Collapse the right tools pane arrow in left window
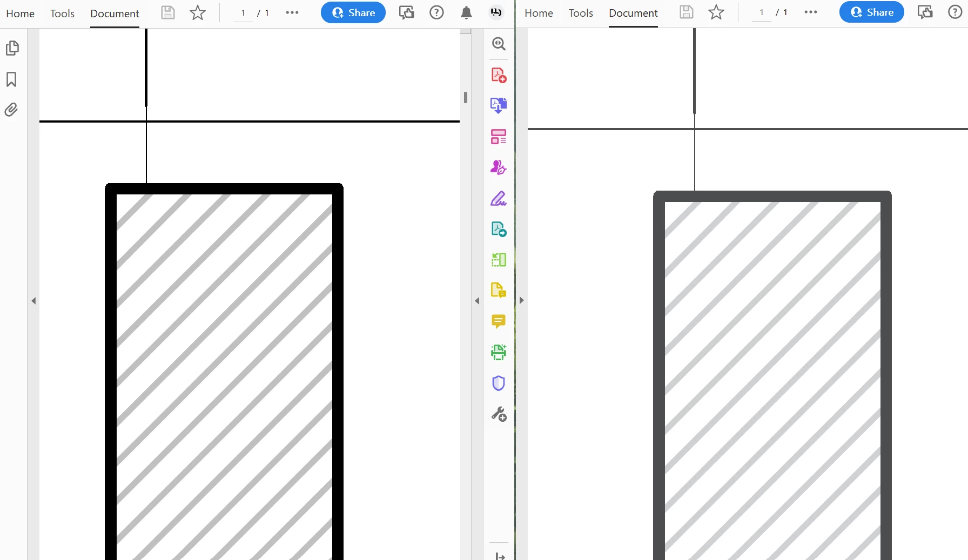Screen dimensions: 968x560 click(x=477, y=301)
